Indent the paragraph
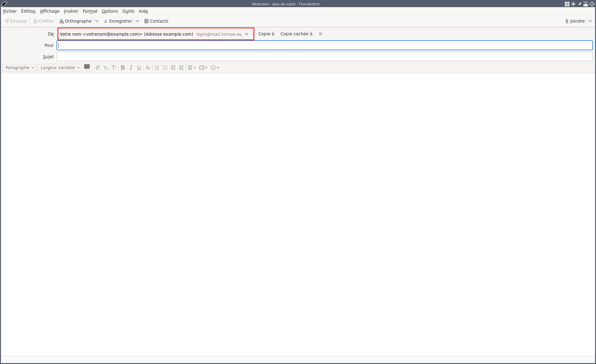 pyautogui.click(x=181, y=68)
